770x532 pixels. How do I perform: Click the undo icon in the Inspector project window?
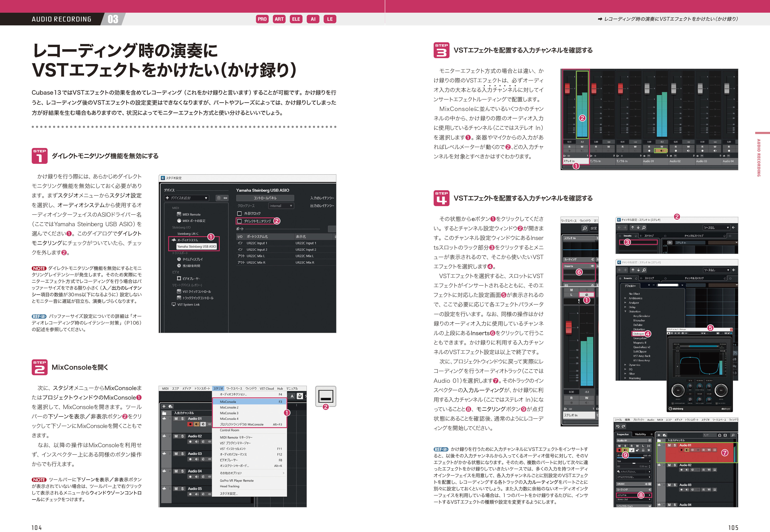point(618,426)
